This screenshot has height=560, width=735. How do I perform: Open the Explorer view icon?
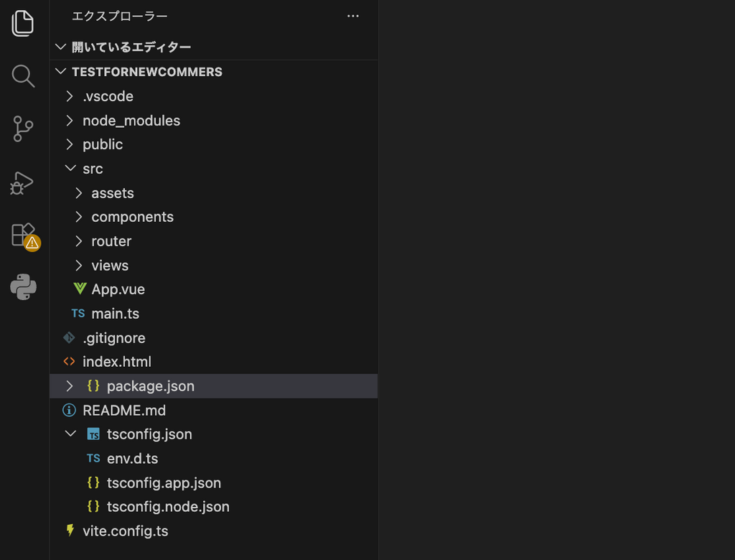[x=23, y=24]
